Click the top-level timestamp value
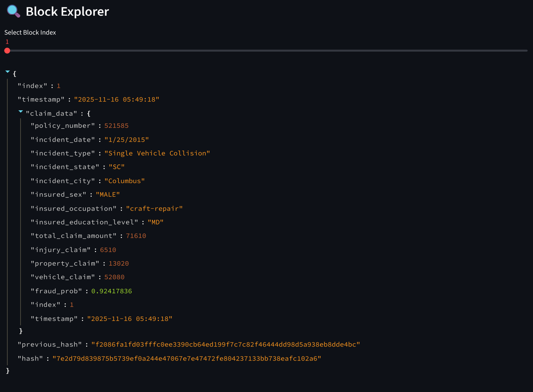 [x=117, y=100]
